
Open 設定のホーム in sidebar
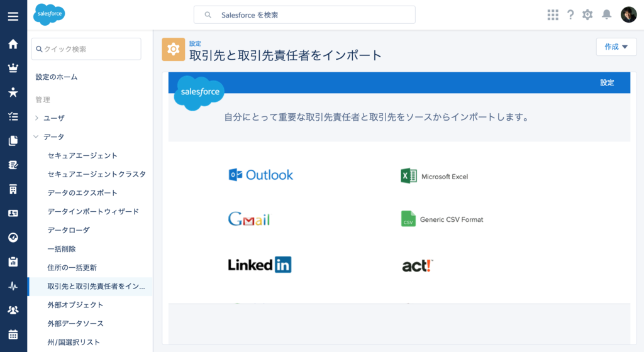[56, 77]
